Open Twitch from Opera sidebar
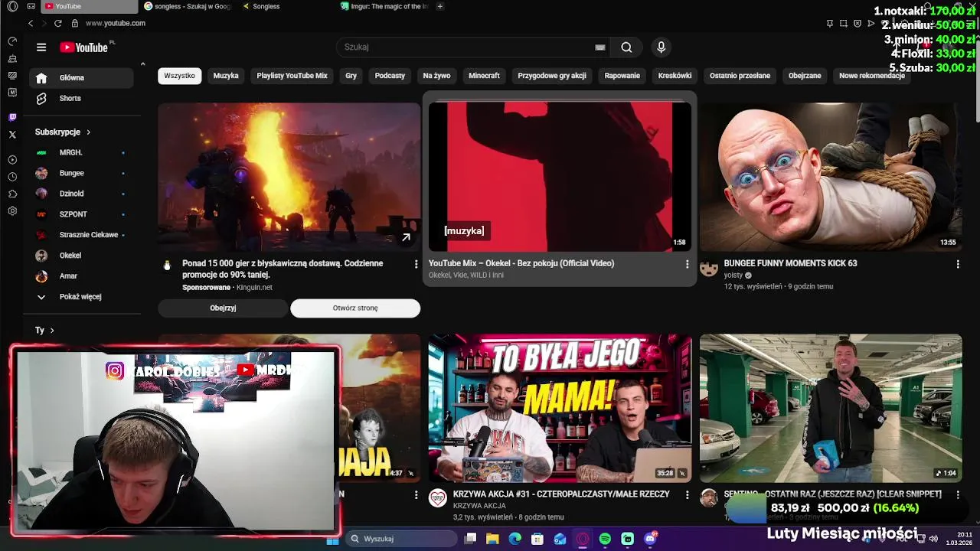 [12, 117]
